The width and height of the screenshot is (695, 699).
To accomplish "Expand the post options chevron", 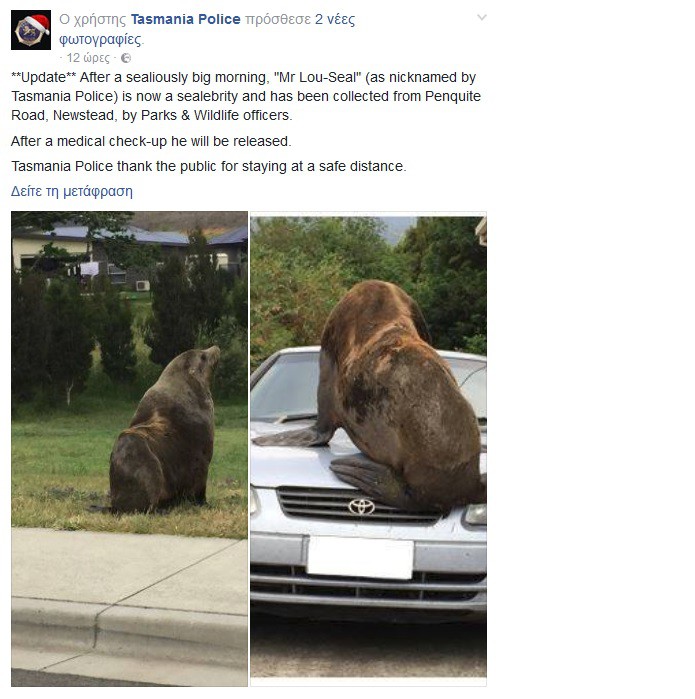I will coord(481,18).
